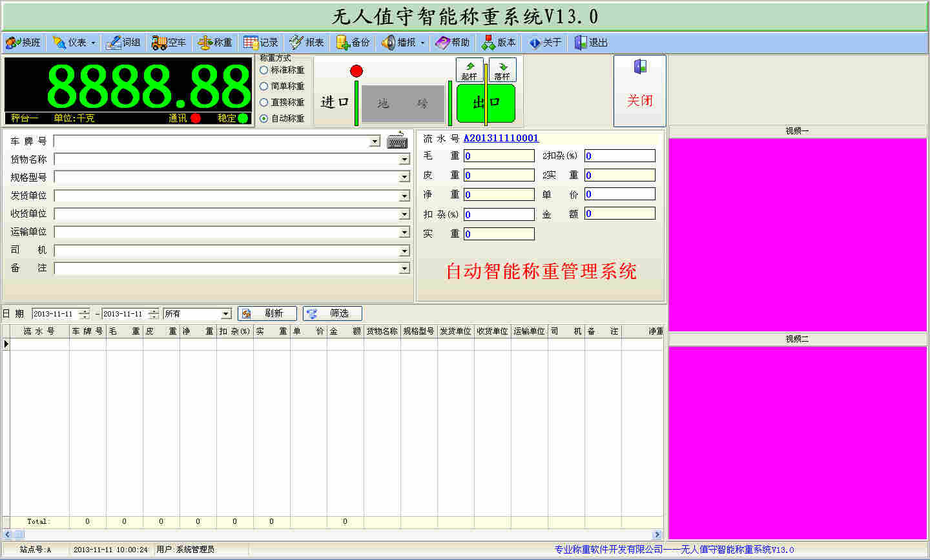Click the serial number link A201311110001
This screenshot has width=930, height=560.
click(x=501, y=138)
